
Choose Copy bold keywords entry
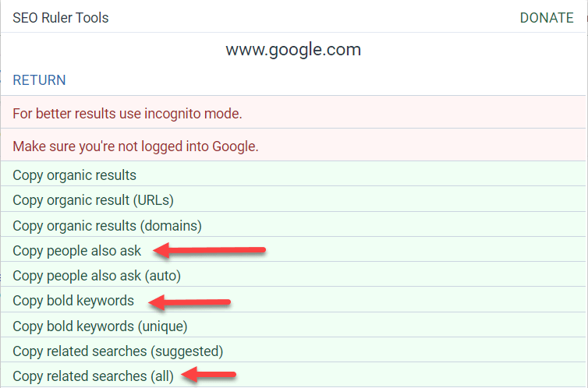click(293, 300)
